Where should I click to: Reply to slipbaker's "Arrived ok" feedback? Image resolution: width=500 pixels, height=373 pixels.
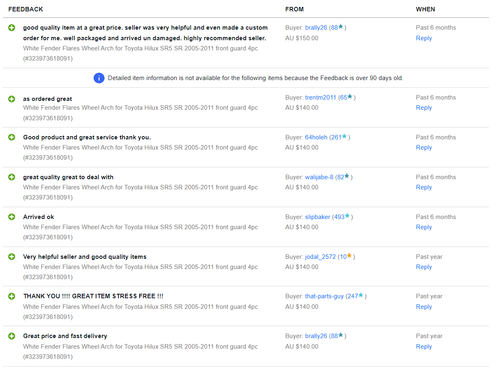(x=424, y=227)
